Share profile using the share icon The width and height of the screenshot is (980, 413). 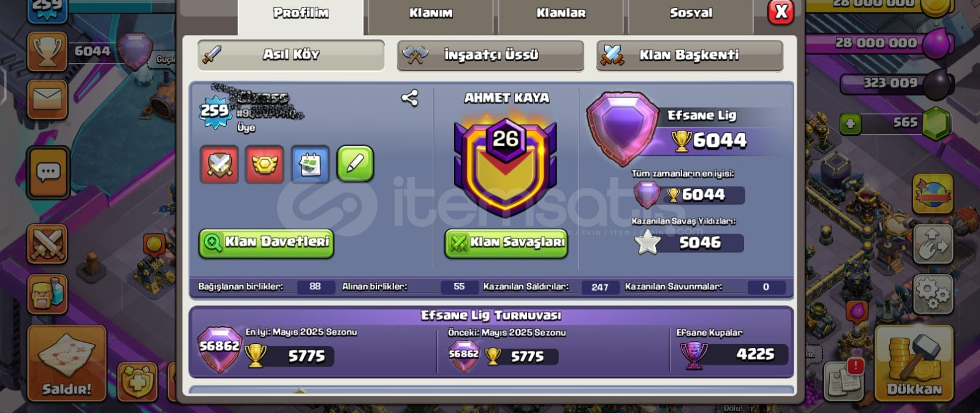click(x=410, y=98)
